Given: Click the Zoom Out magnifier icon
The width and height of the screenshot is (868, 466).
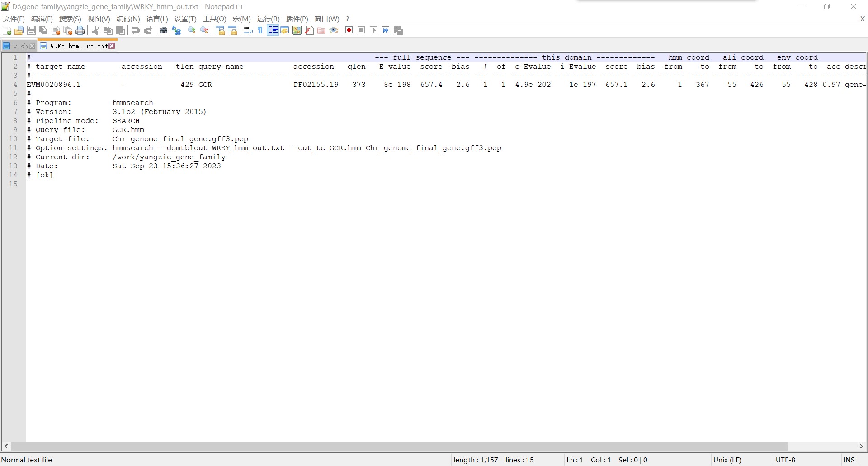Looking at the screenshot, I should click(204, 30).
